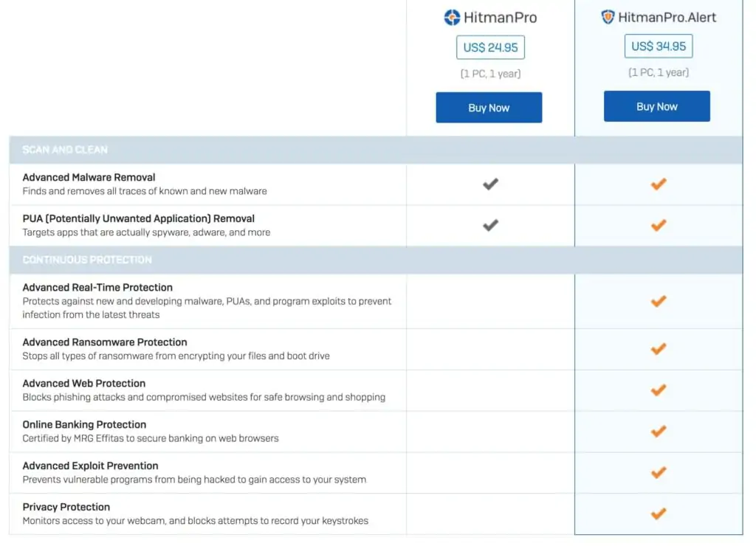Click 'Monitors access to your webcam' description
Screen dimensions: 756x546
point(195,521)
